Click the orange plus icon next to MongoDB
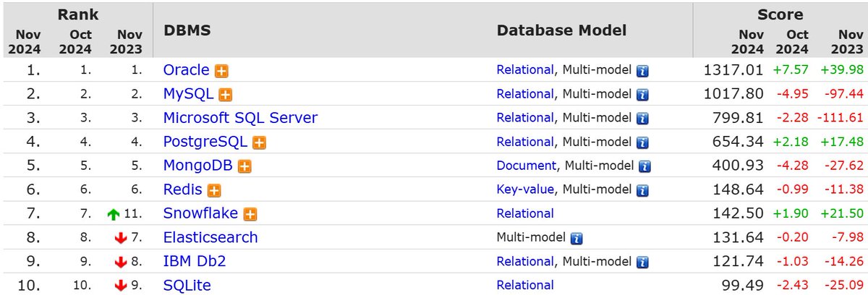This screenshot has width=868, height=295. coord(244,166)
